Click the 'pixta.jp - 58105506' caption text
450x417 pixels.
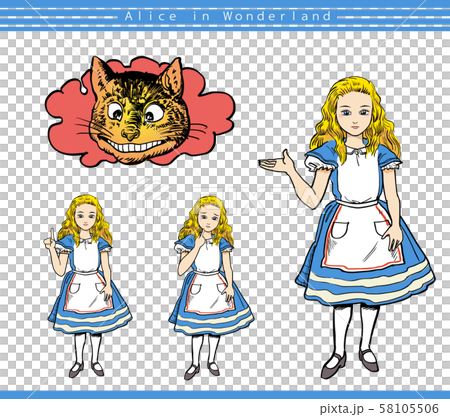click(x=379, y=408)
